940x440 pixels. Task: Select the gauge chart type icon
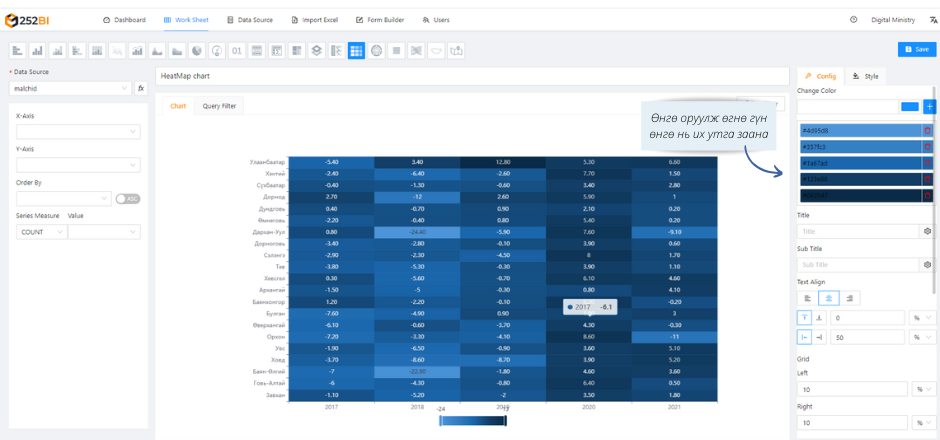click(217, 50)
